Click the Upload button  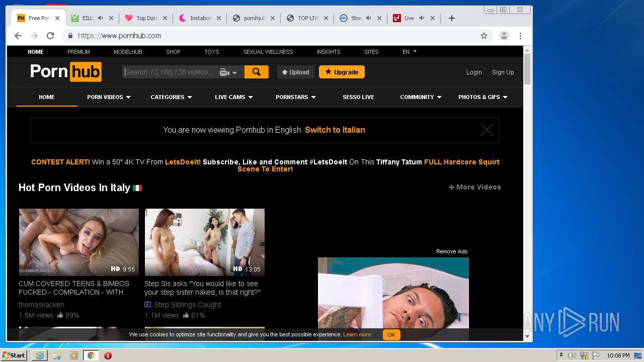[x=296, y=72]
